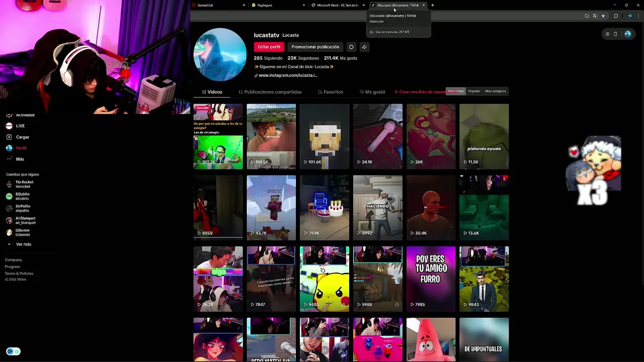Screen dimensions: 644x362
Task: Open the Pikachu video with 9485 views
Action: tap(325, 279)
